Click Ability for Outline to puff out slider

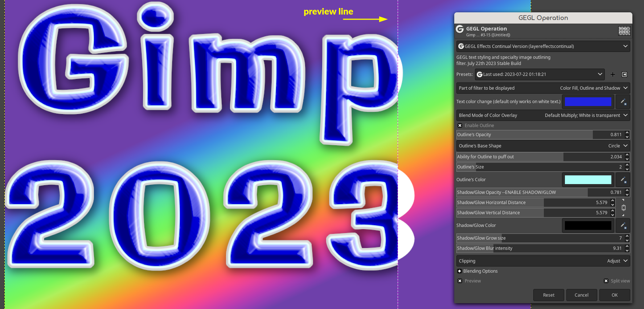(x=540, y=157)
